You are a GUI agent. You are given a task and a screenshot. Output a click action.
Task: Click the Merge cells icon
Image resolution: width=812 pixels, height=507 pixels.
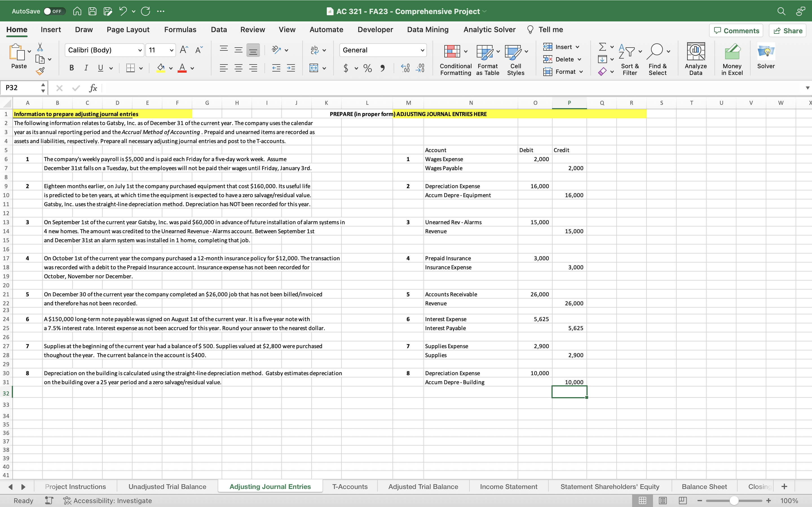tap(314, 68)
